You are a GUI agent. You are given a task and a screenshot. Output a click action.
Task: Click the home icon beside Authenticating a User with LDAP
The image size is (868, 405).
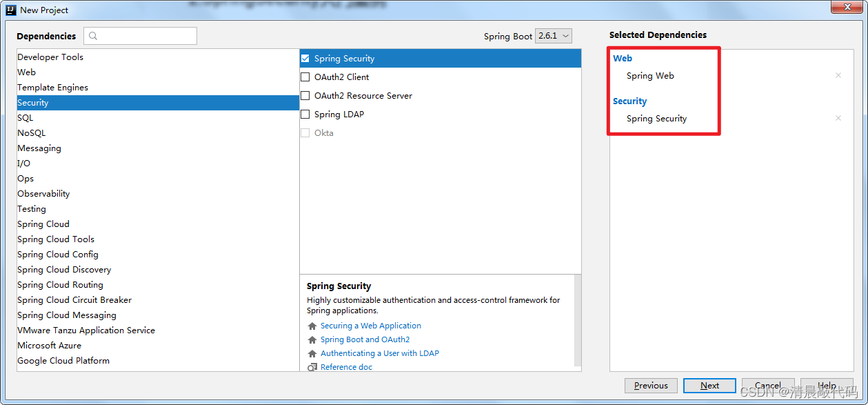point(312,353)
